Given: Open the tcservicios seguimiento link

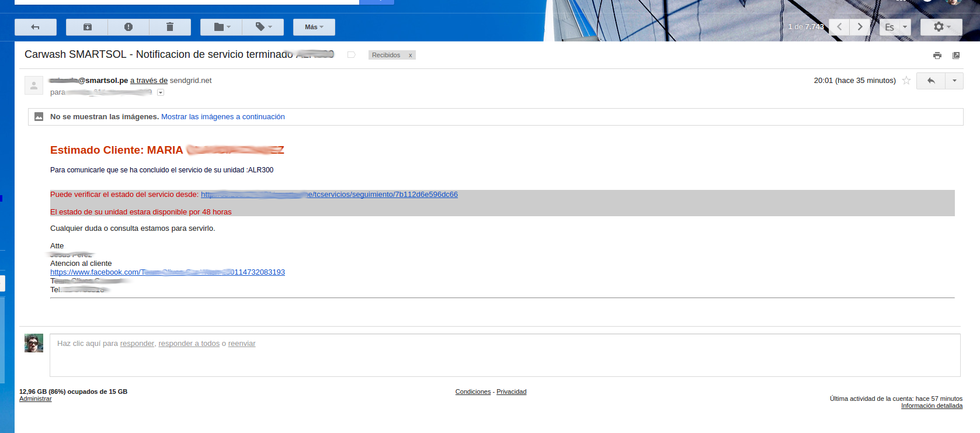Looking at the screenshot, I should coord(329,195).
